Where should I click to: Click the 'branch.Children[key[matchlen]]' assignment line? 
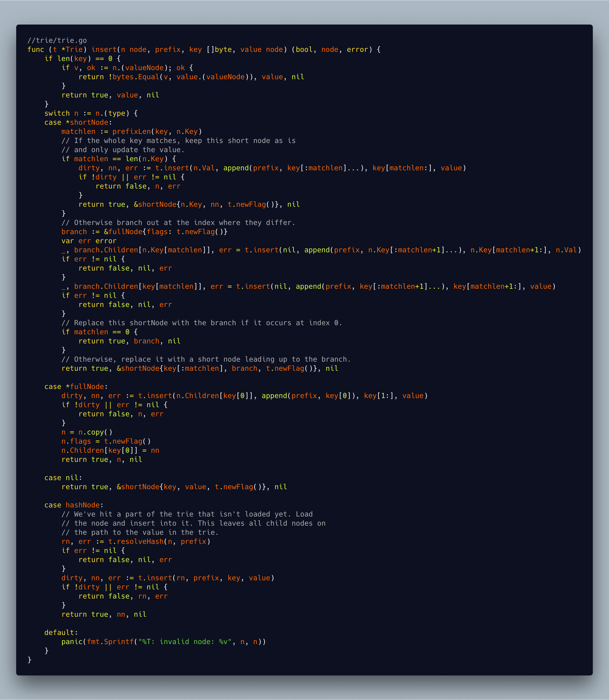pos(309,286)
